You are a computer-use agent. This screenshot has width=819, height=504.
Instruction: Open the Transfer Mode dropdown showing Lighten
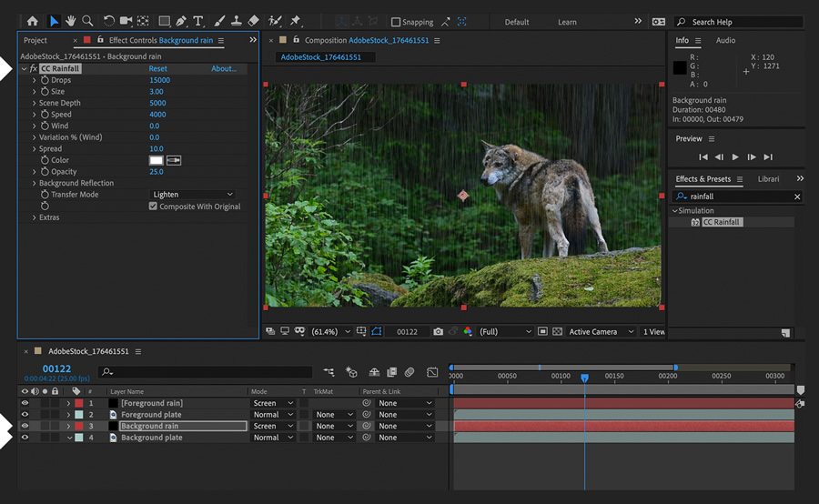coord(192,195)
